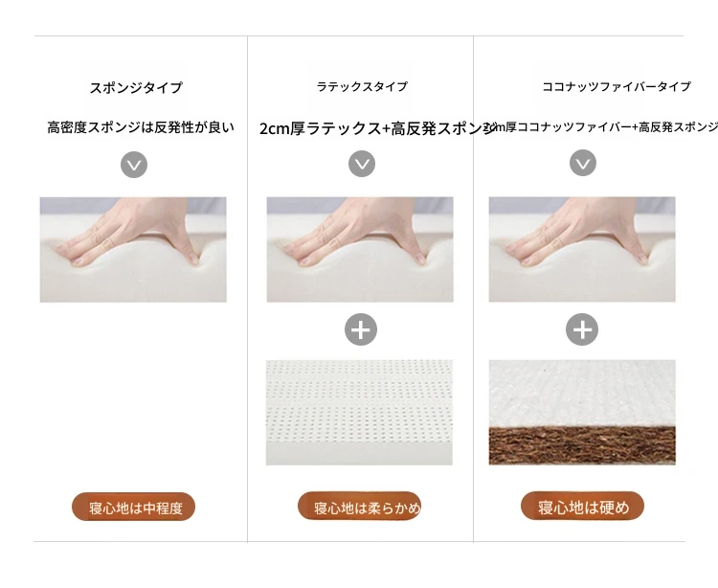
Task: Open the latex type hand-press image
Action: pyautogui.click(x=360, y=250)
